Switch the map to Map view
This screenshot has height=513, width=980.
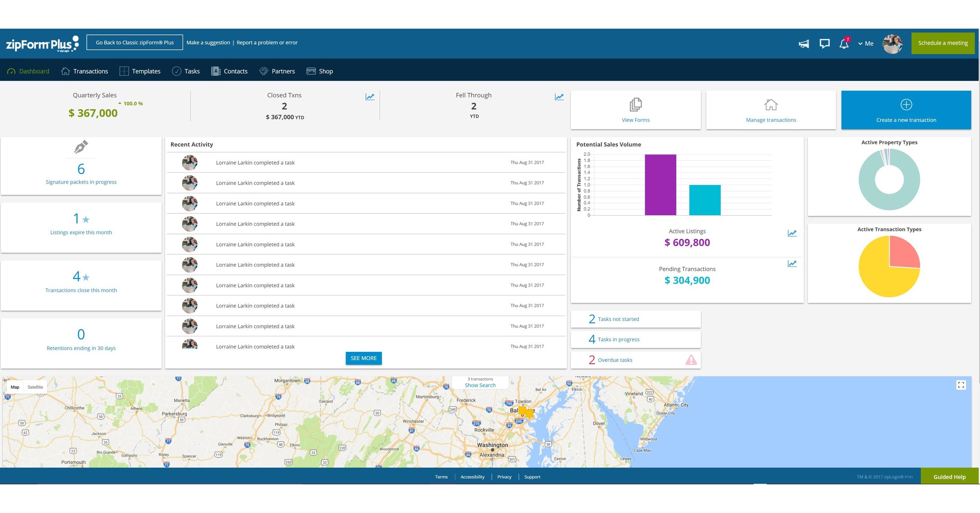(x=15, y=387)
